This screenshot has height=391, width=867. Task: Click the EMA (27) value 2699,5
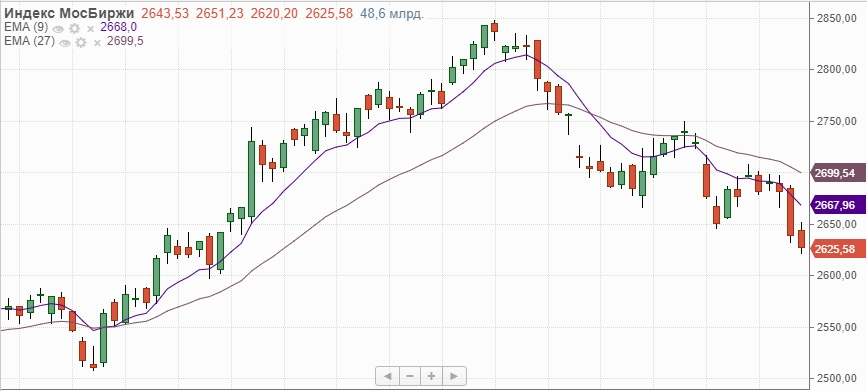click(125, 41)
